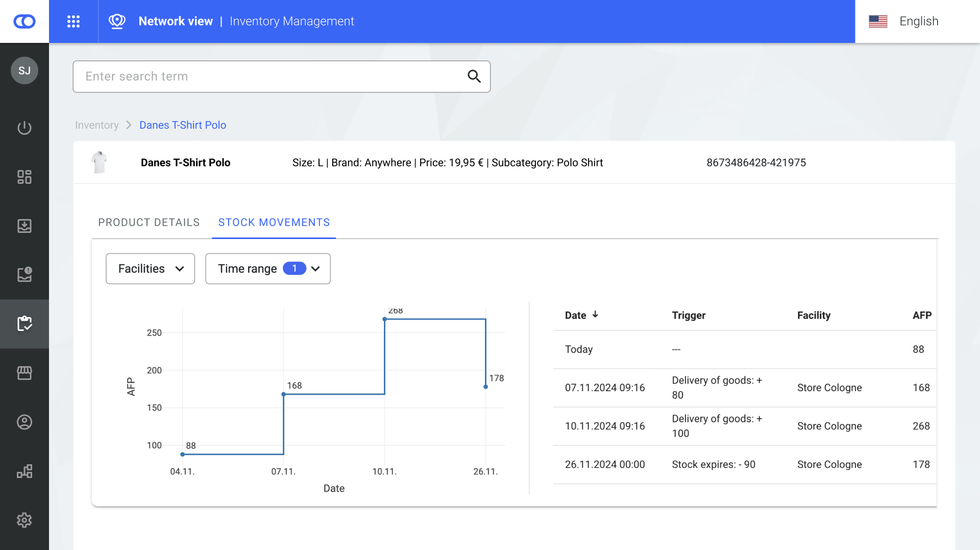Expand the Time range filter dropdown
This screenshot has height=550, width=980.
[267, 269]
